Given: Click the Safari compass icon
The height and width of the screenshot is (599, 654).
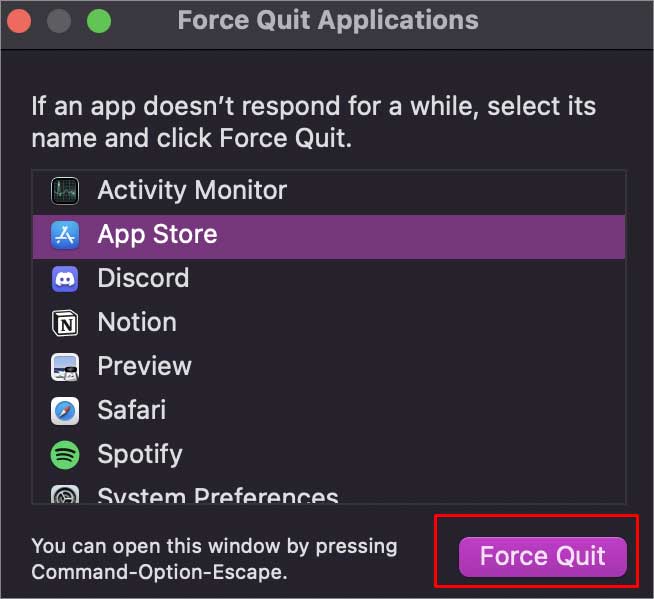Looking at the screenshot, I should [65, 411].
